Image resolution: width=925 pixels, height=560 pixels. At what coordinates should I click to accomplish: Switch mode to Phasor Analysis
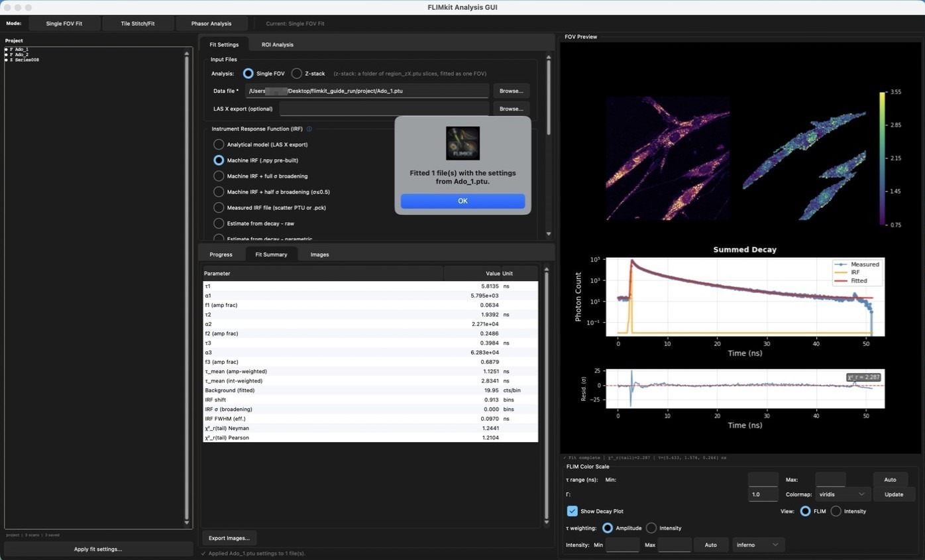click(211, 24)
